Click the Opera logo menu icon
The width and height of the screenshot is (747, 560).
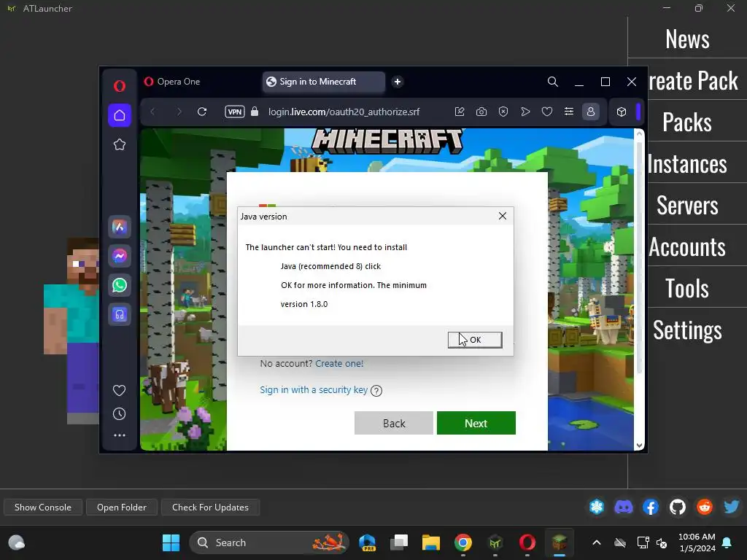pyautogui.click(x=120, y=86)
